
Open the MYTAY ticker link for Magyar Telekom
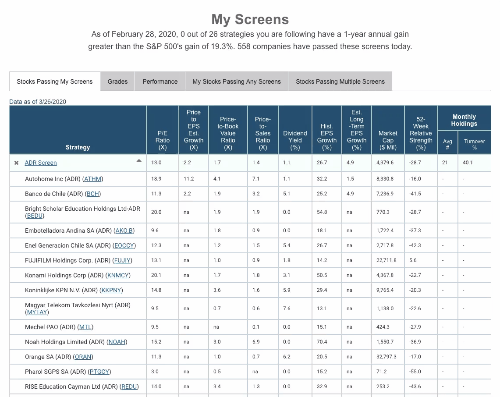coord(37,312)
